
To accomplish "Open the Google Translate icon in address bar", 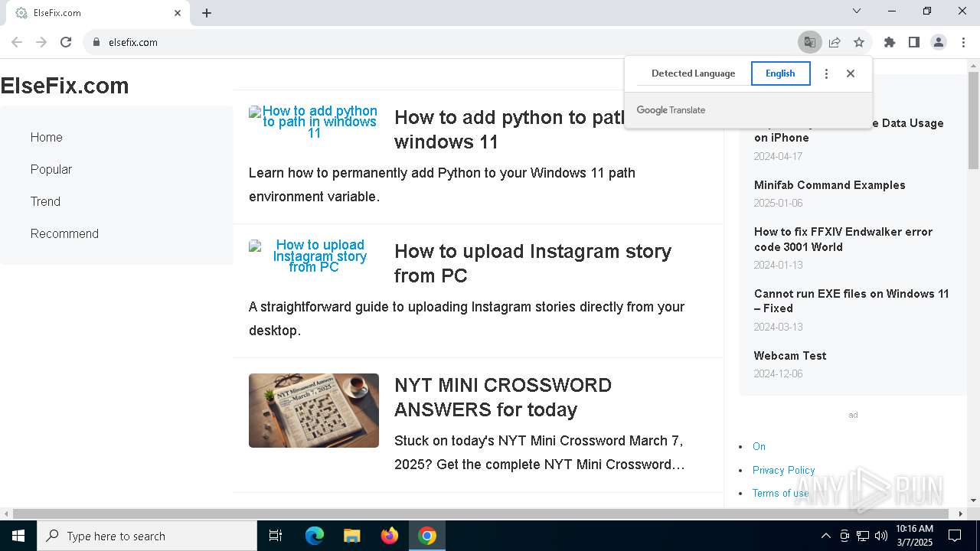I will coord(809,42).
